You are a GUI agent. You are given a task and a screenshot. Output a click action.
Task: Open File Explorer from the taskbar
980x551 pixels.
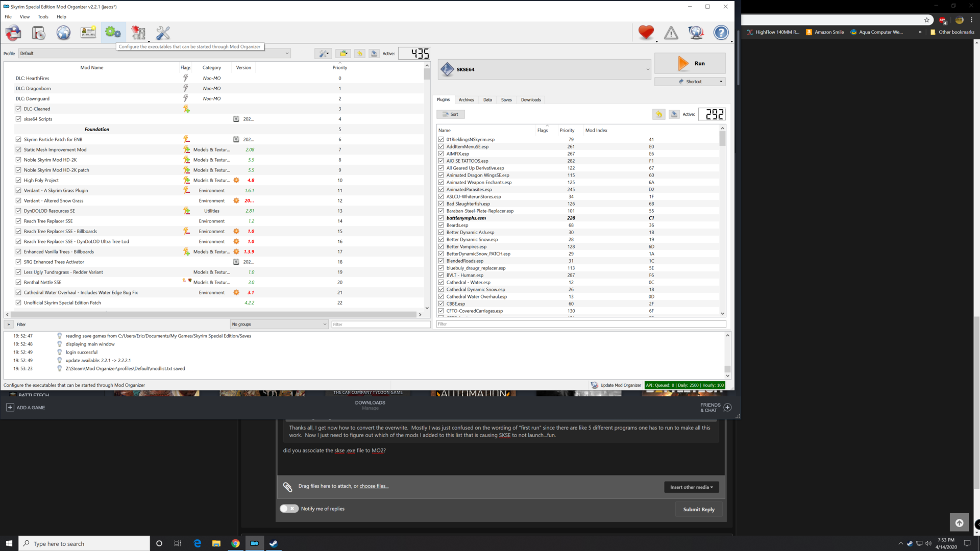coord(216,543)
